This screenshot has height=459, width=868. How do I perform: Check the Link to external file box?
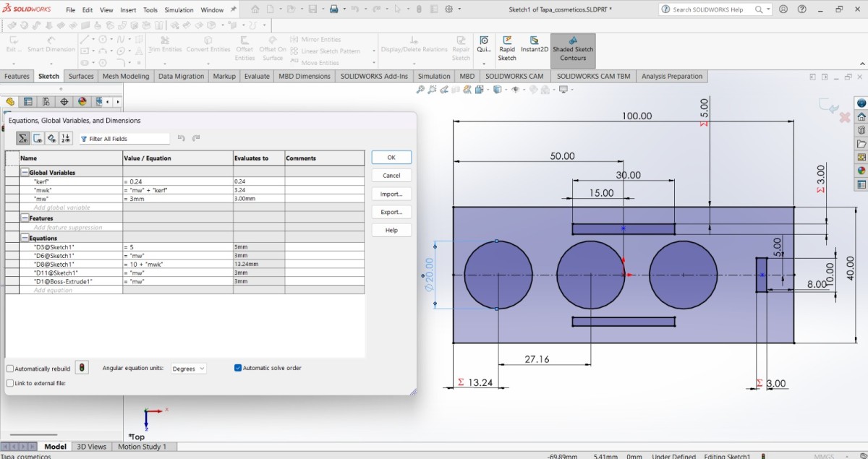pyautogui.click(x=10, y=383)
